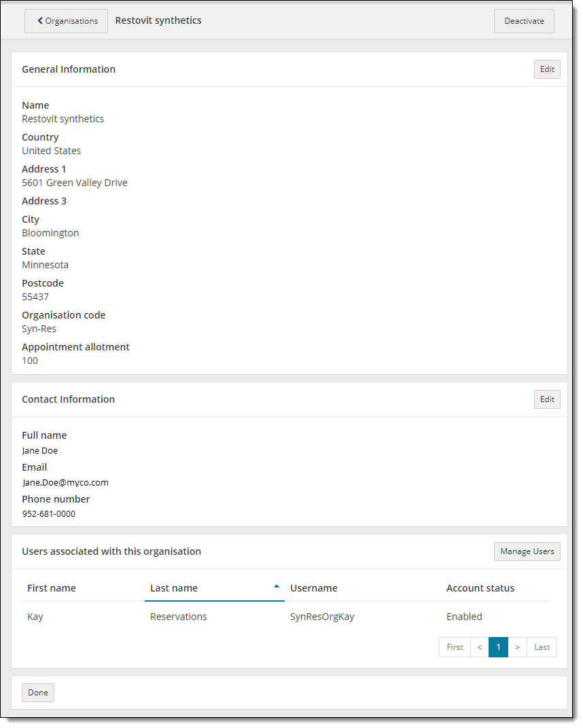
Task: Click the back chevron to return to Organisations
Action: coord(41,20)
